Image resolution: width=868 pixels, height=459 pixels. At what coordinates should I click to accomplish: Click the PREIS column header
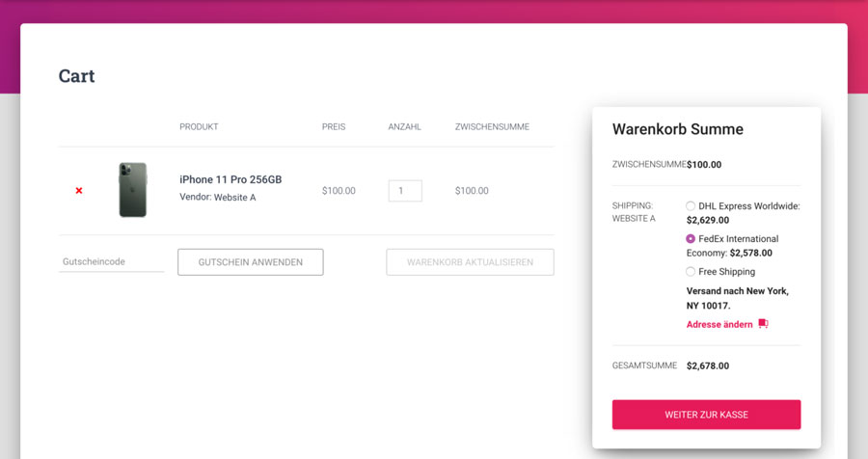pos(334,126)
